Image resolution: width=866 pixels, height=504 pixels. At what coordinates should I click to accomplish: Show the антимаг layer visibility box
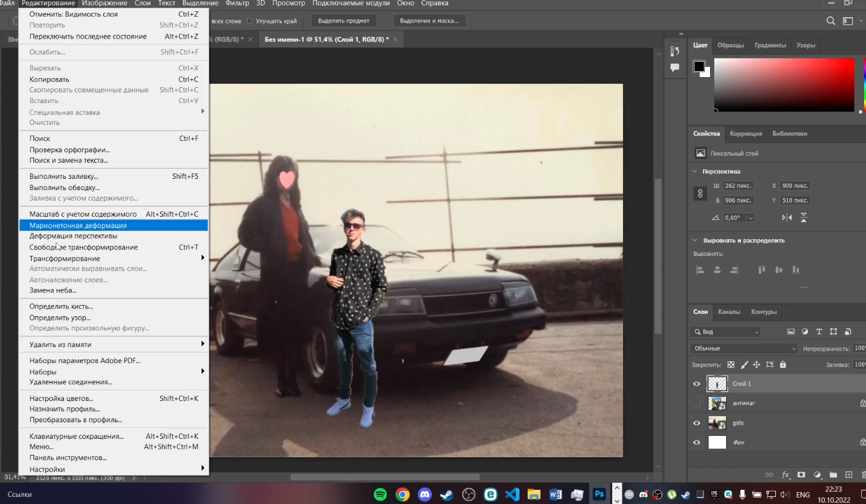click(x=696, y=403)
